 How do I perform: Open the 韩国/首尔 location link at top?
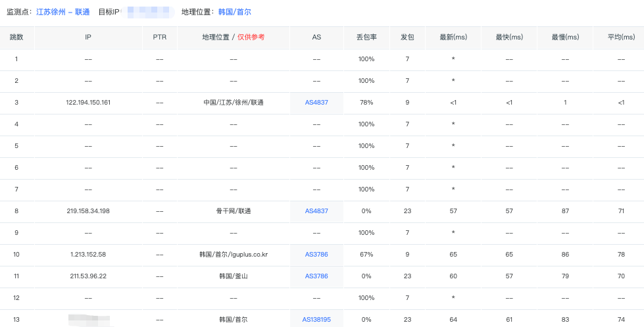234,12
